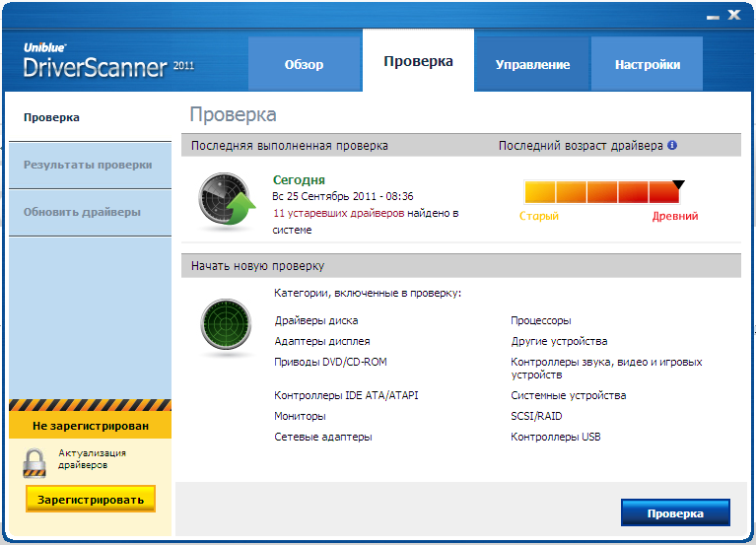The height and width of the screenshot is (545, 756).
Task: Click the black marker on driver age gauge
Action: click(x=678, y=184)
